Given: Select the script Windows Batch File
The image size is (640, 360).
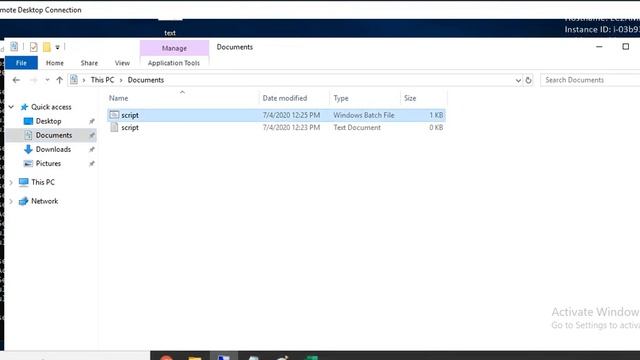Looking at the screenshot, I should tap(276, 115).
